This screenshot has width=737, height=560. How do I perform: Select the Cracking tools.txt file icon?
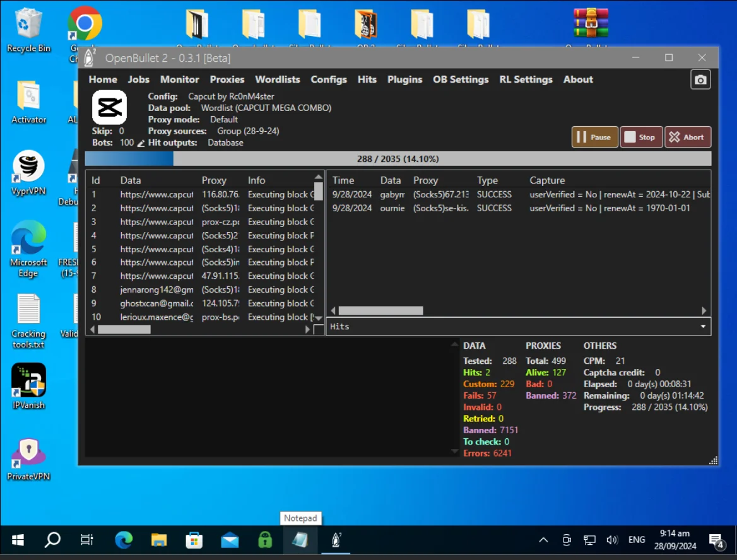coord(28,322)
